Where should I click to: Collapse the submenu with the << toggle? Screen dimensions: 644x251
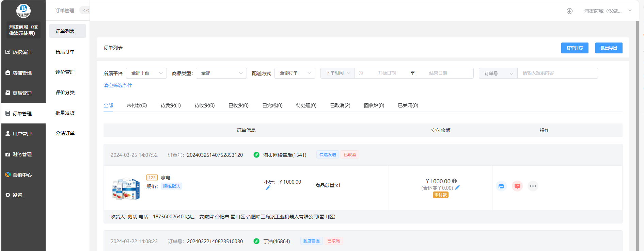85,10
